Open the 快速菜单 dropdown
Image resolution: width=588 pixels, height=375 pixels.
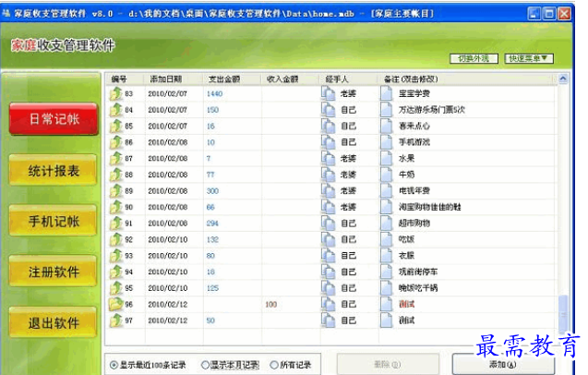(x=529, y=58)
